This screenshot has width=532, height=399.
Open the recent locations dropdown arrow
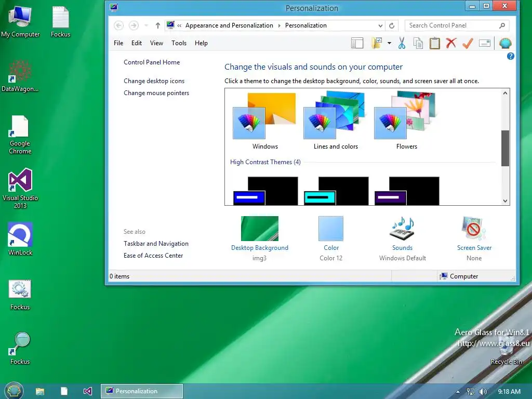click(x=146, y=25)
